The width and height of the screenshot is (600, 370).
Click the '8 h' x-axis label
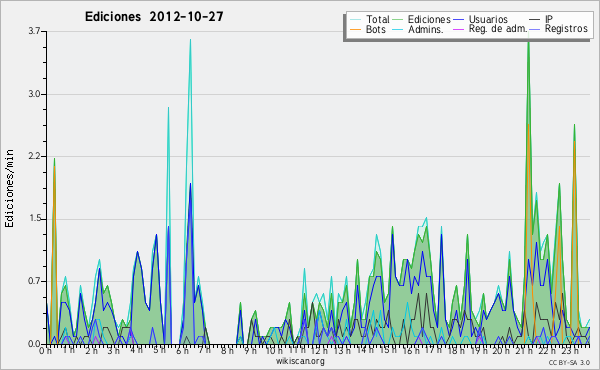227,351
